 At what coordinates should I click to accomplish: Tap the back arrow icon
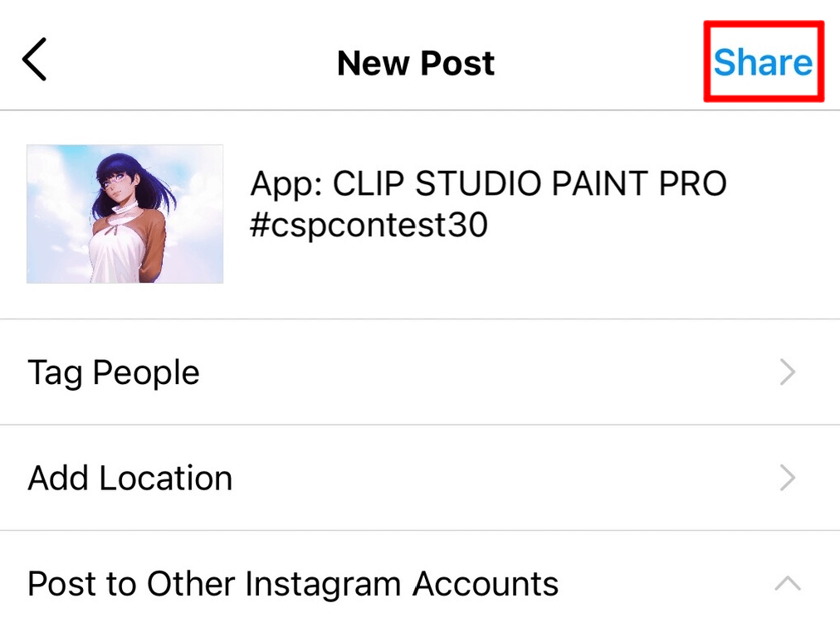[x=35, y=61]
